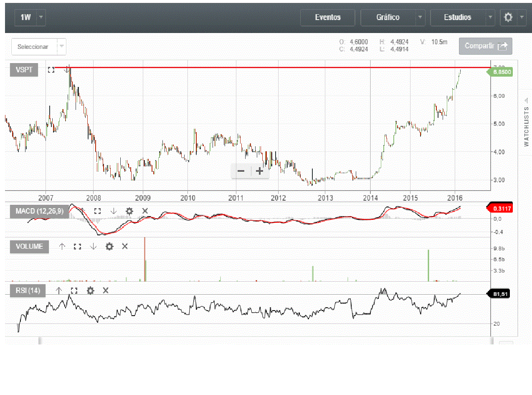Remove the MACD indicator panel
Image resolution: width=532 pixels, height=395 pixels.
(x=145, y=211)
